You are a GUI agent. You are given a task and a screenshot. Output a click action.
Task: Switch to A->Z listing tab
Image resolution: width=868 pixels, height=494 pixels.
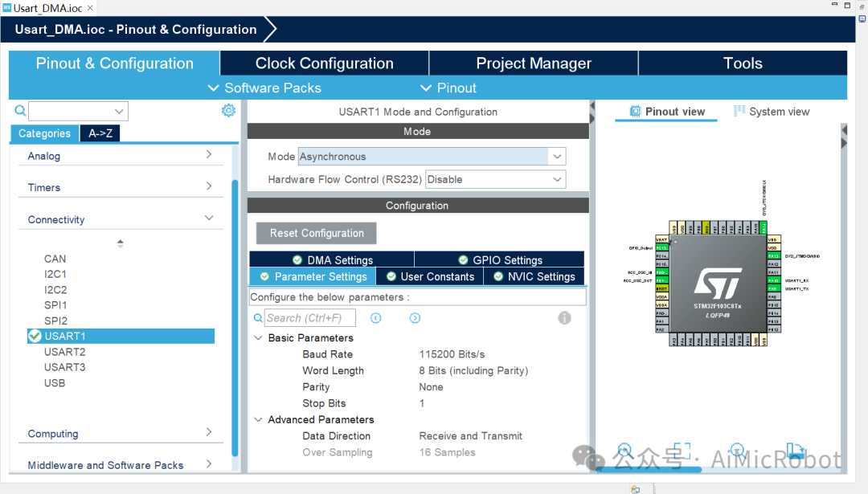coord(100,133)
